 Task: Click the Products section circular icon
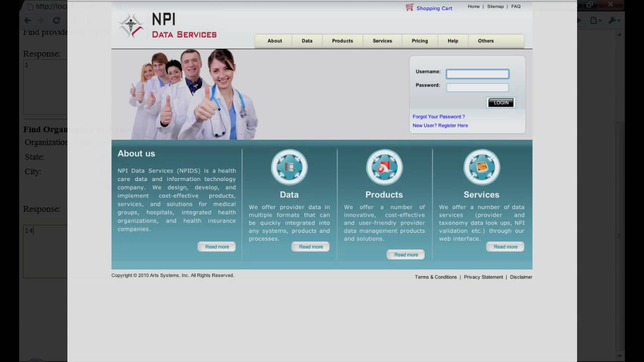point(384,167)
